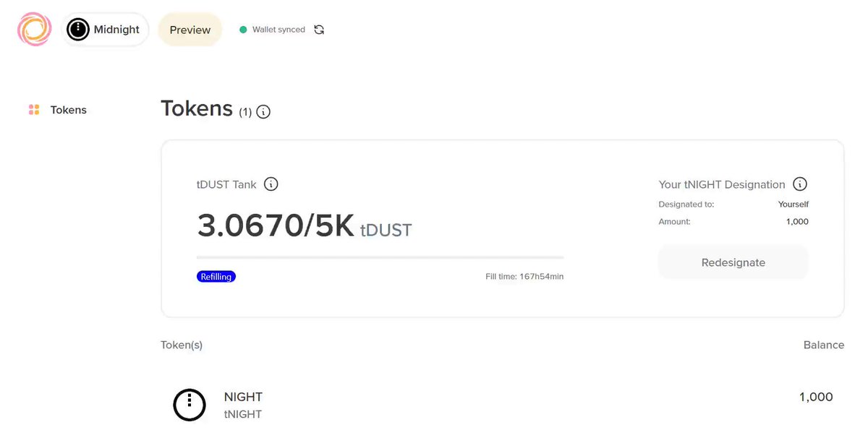Click the Fill time 167h54min label
This screenshot has width=868, height=443.
524,277
